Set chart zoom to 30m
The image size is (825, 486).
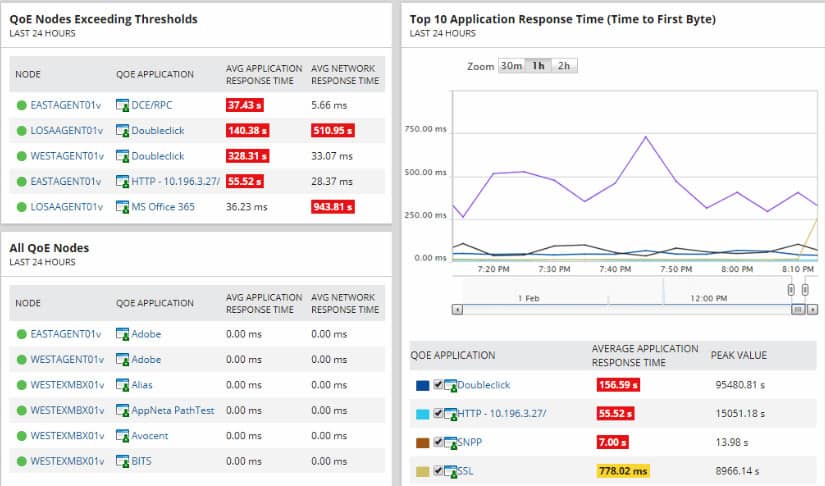coord(511,66)
